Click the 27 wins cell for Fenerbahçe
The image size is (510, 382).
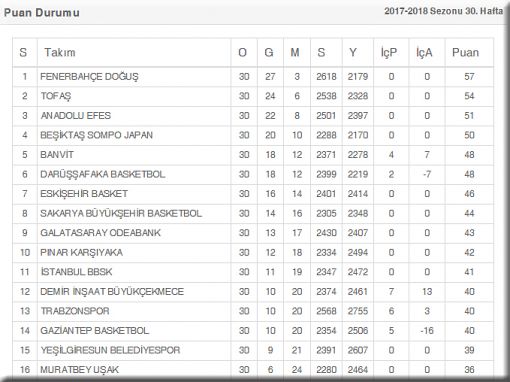270,77
